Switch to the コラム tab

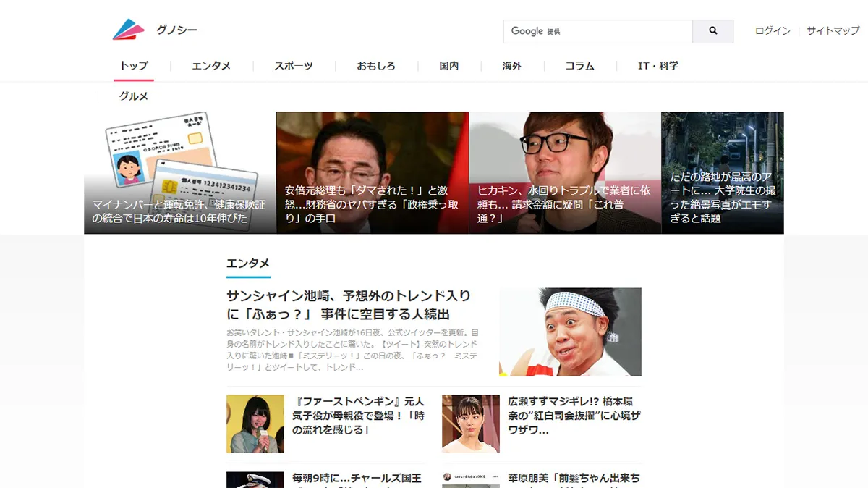[579, 66]
